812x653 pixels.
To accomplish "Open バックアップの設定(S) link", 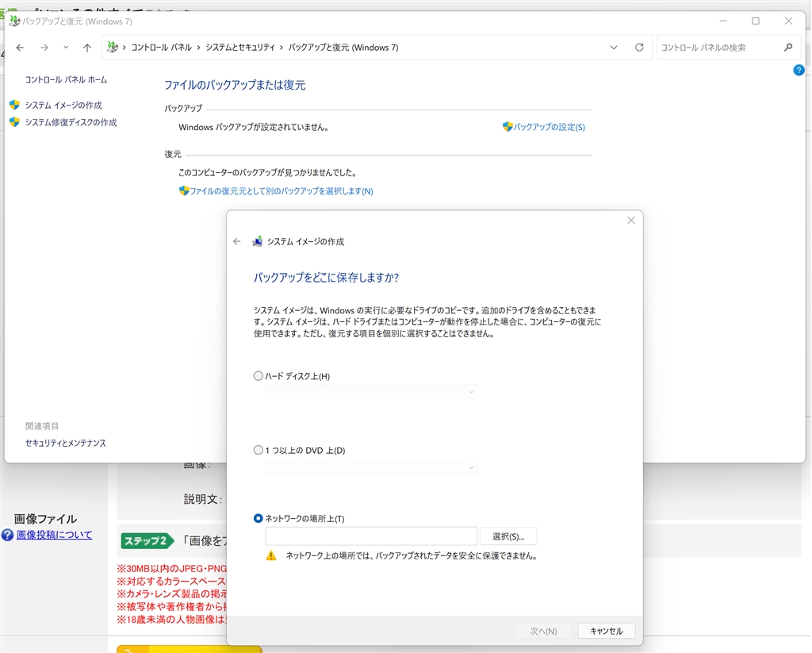I will [x=549, y=127].
